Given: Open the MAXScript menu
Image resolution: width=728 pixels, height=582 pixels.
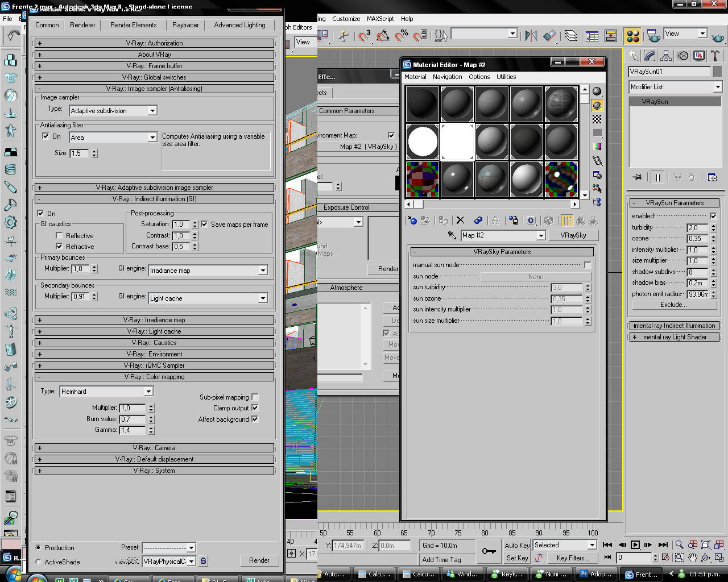Looking at the screenshot, I should click(x=380, y=19).
